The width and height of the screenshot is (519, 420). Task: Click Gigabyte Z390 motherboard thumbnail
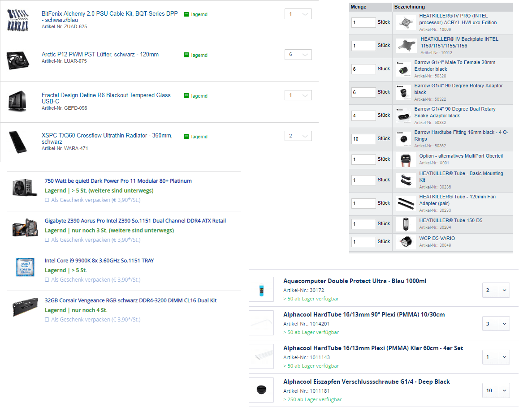25,227
